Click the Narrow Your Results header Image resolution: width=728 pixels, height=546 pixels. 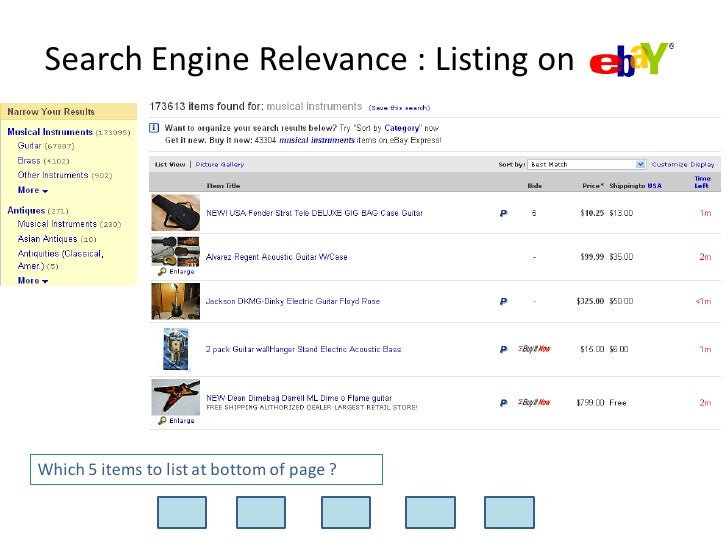[51, 112]
